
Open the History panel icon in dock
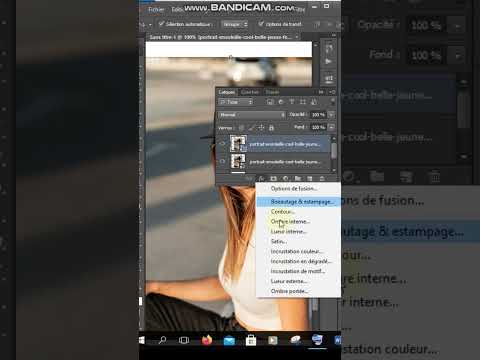click(329, 49)
